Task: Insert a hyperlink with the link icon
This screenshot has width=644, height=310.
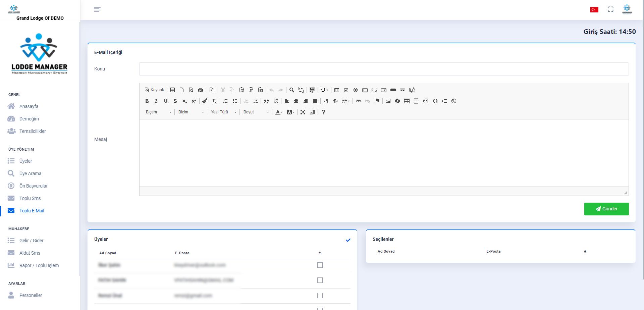Action: click(x=358, y=101)
